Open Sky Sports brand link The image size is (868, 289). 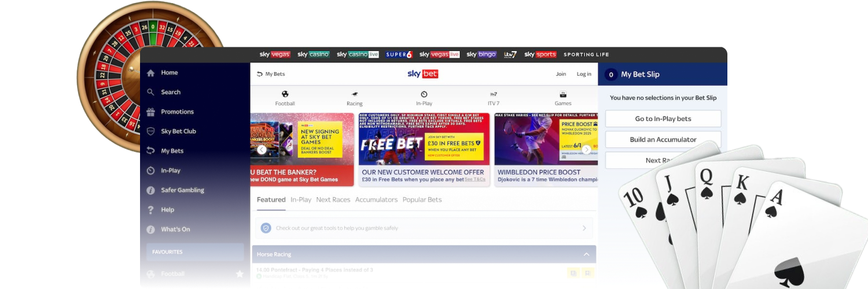click(540, 54)
